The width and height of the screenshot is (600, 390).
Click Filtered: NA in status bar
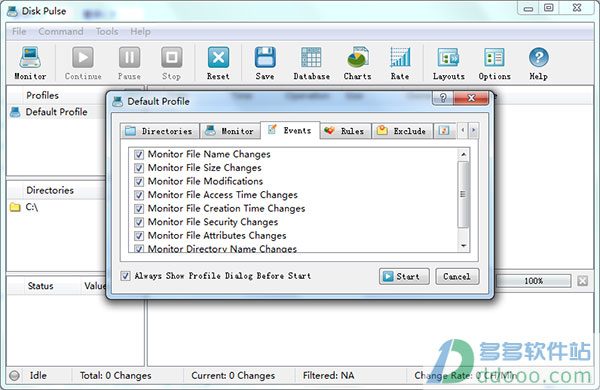tap(328, 375)
